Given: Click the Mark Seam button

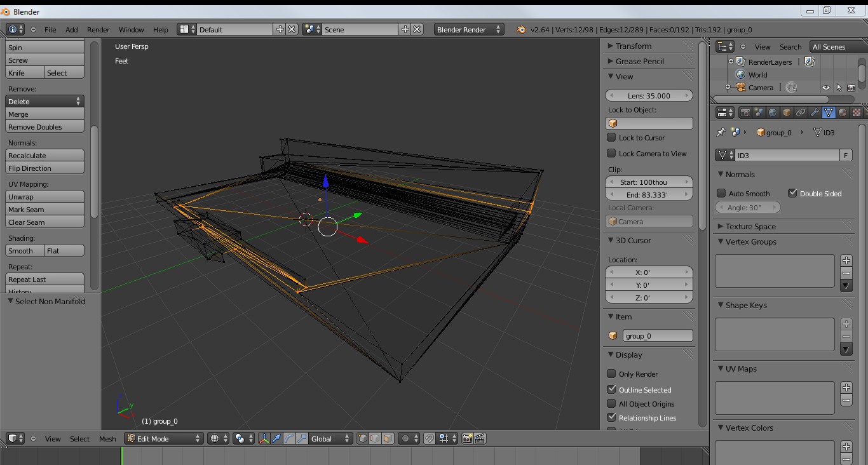Looking at the screenshot, I should click(45, 209).
